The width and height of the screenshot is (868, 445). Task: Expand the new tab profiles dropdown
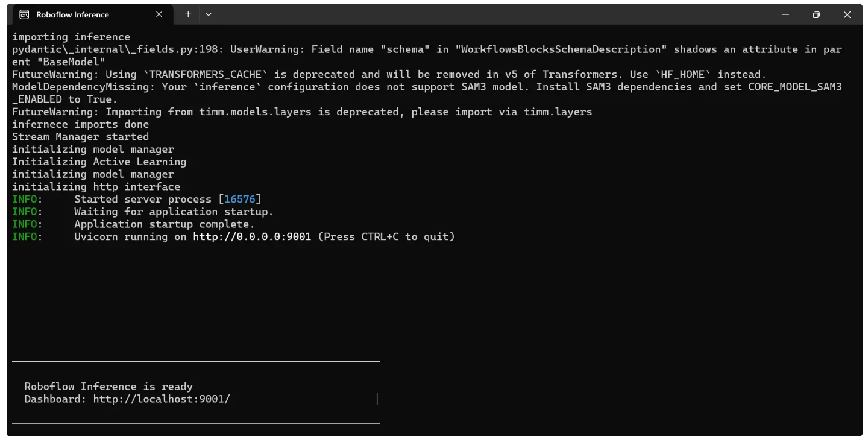[209, 14]
